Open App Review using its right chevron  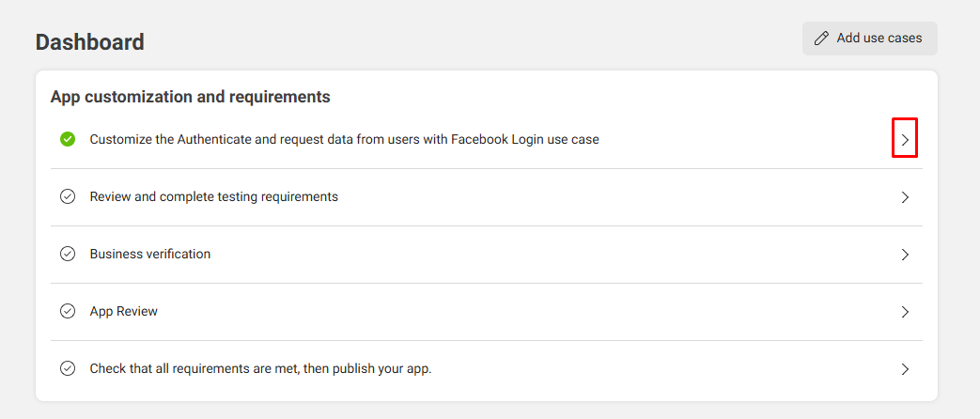click(905, 312)
